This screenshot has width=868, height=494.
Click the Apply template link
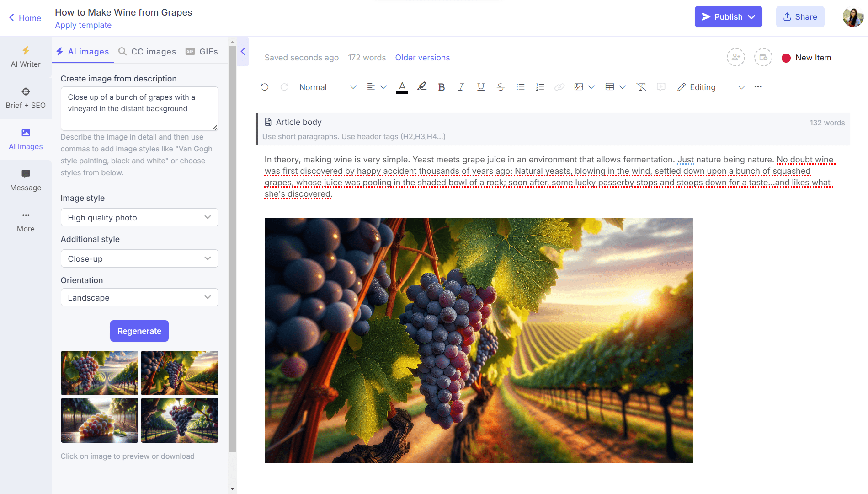(83, 25)
